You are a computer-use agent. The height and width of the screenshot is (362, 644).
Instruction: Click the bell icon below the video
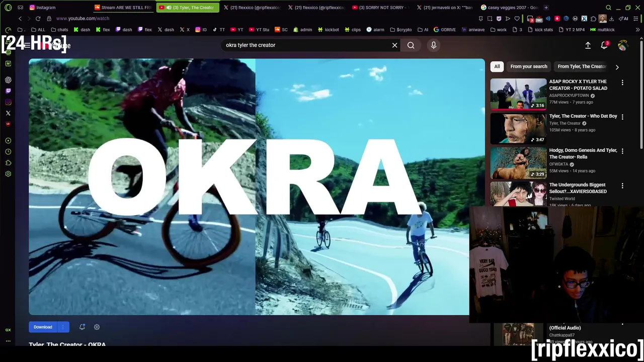pos(82,327)
